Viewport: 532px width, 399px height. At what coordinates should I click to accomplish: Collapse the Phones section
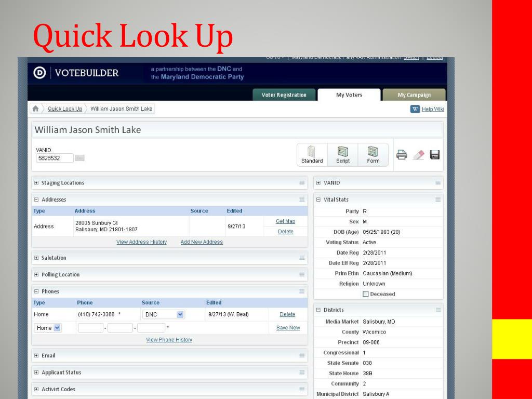[36, 291]
